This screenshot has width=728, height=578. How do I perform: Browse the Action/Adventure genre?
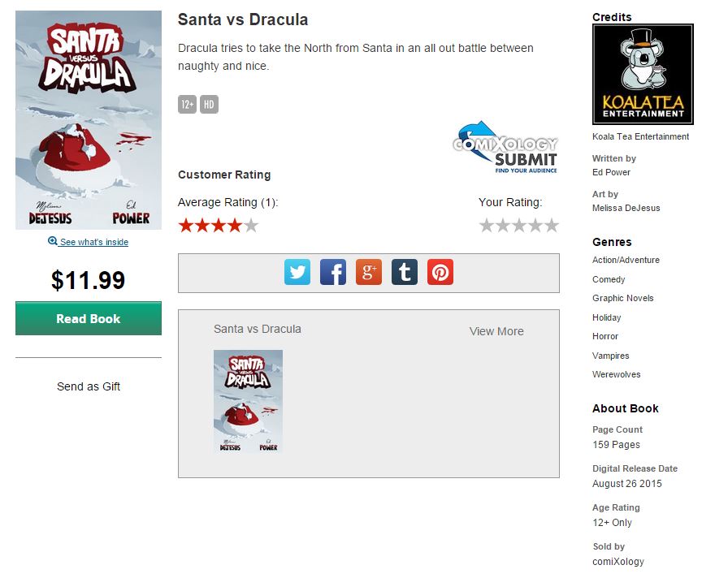[x=626, y=260]
